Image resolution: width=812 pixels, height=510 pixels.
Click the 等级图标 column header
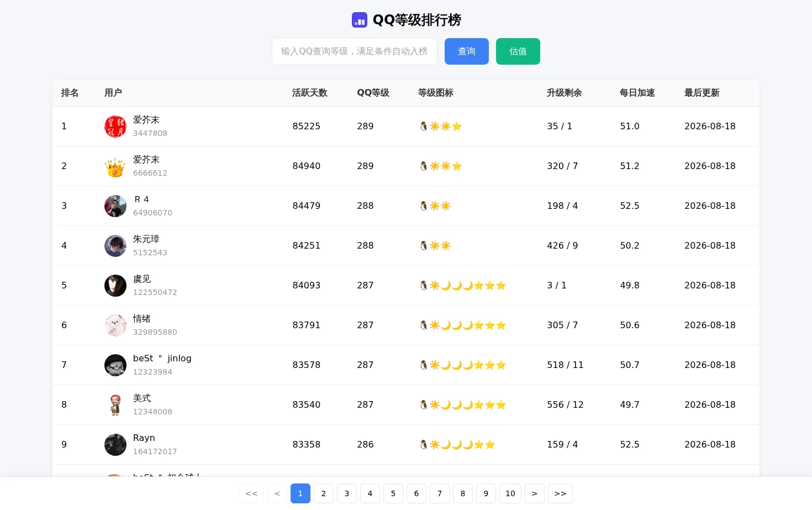pyautogui.click(x=436, y=93)
